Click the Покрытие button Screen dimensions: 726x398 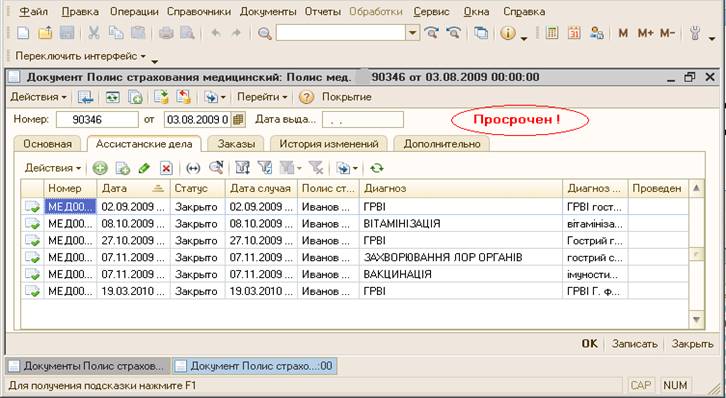[x=347, y=97]
